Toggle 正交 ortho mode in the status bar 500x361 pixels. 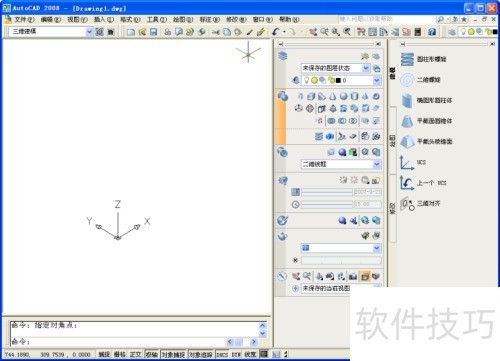pyautogui.click(x=135, y=354)
